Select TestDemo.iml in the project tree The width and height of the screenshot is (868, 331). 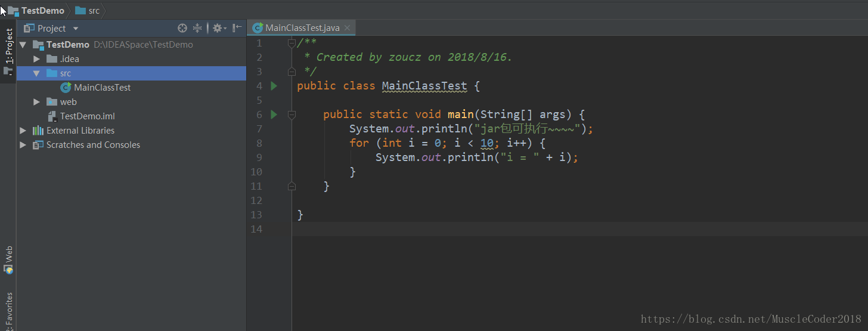click(87, 116)
